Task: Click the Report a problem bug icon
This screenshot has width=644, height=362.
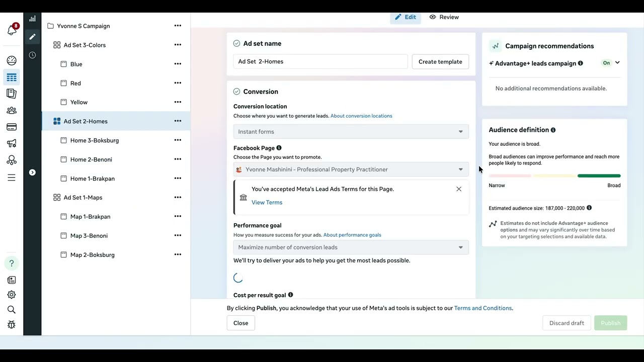Action: point(12,325)
